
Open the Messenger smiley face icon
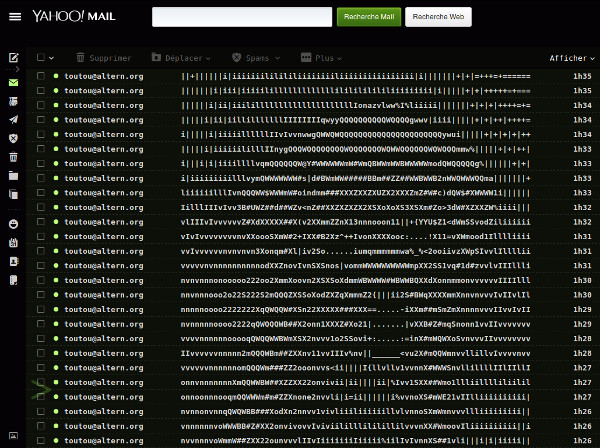tap(13, 224)
